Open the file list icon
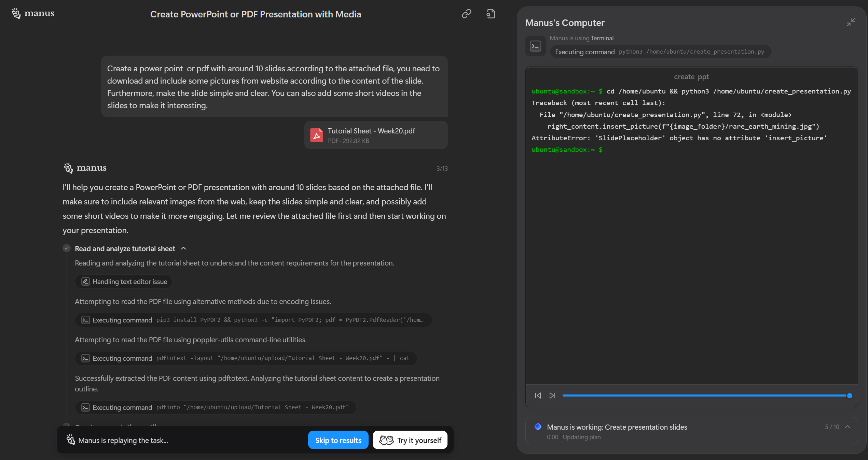 coord(491,14)
